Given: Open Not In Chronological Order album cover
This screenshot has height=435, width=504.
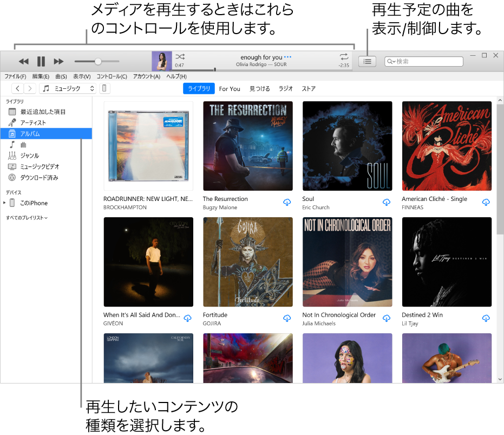Looking at the screenshot, I should point(348,262).
